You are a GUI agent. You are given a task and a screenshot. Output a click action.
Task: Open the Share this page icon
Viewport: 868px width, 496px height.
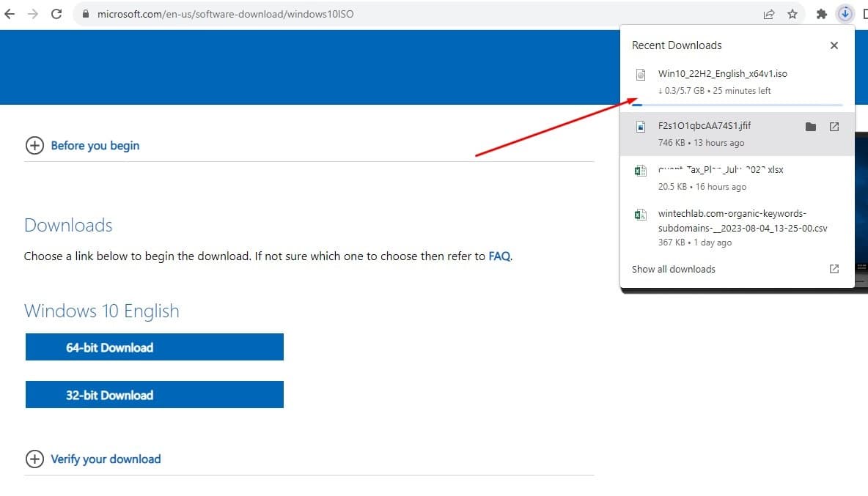[768, 12]
